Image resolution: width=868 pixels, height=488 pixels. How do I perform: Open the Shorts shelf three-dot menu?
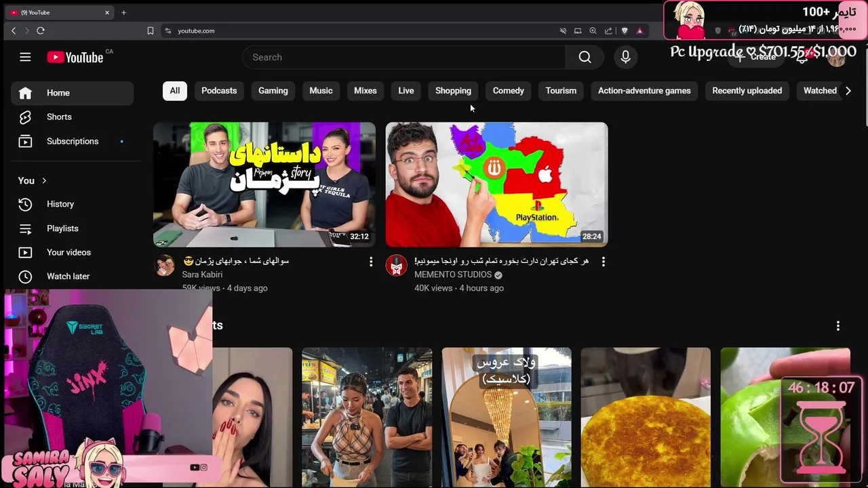point(838,326)
